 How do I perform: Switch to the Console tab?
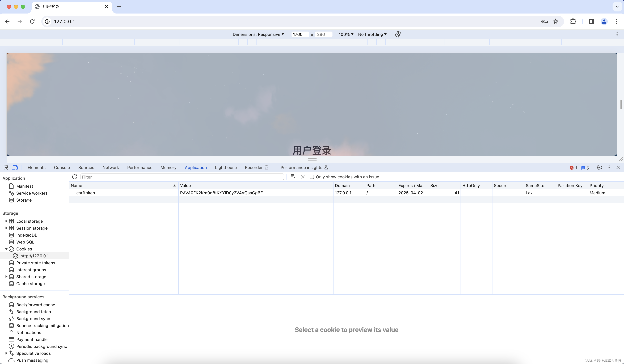click(x=62, y=167)
